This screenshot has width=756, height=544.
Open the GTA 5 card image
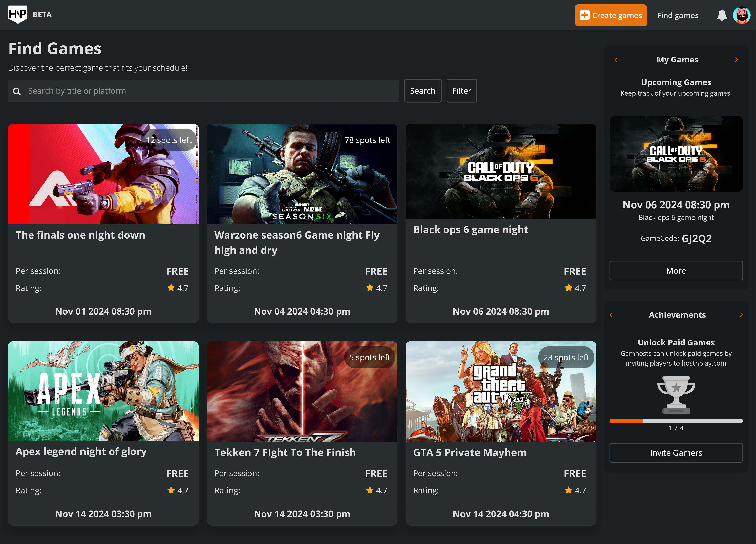(501, 391)
